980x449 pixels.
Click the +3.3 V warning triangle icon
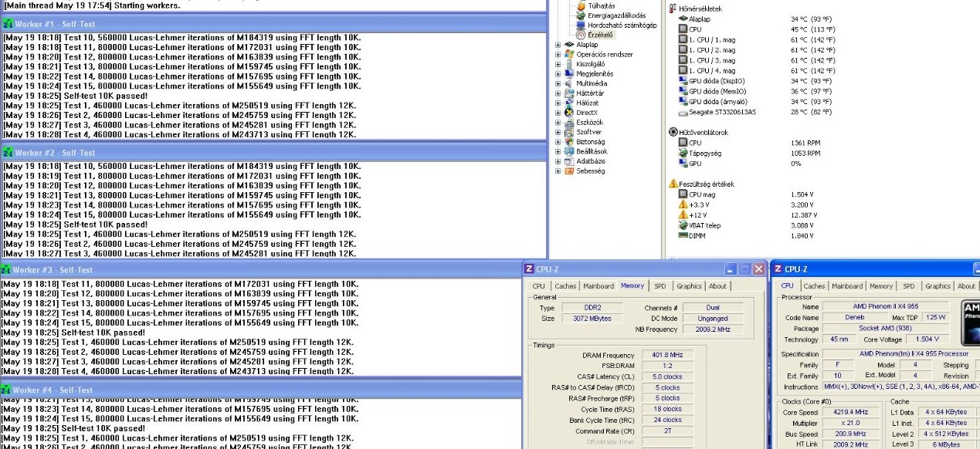coord(683,204)
